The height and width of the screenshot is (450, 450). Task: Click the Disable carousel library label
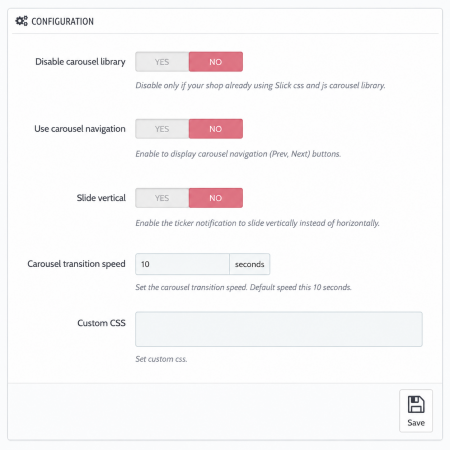tap(80, 62)
